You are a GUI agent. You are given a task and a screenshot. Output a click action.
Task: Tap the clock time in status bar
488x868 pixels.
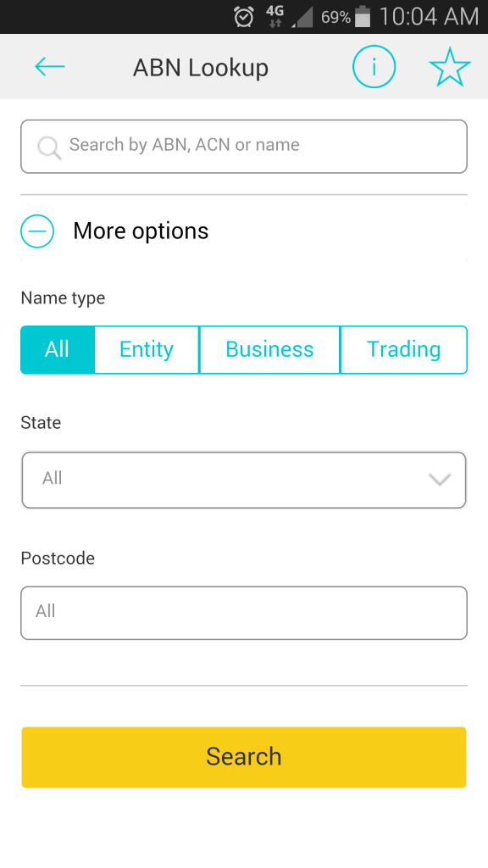pyautogui.click(x=429, y=17)
